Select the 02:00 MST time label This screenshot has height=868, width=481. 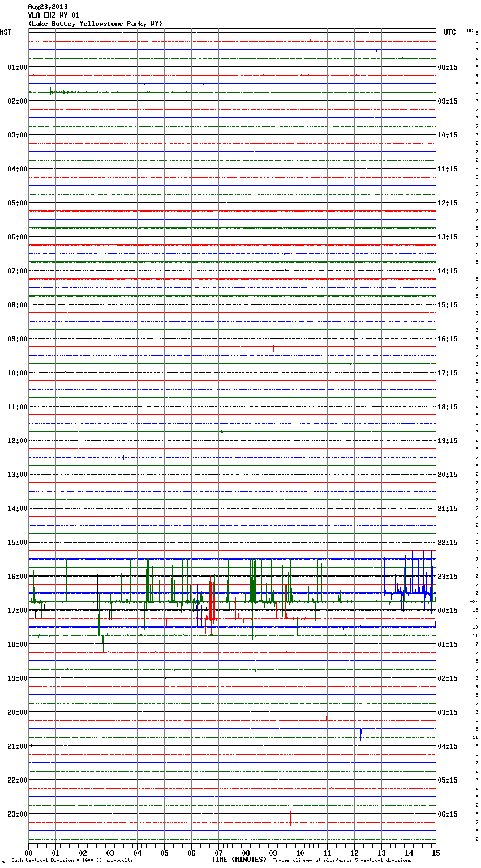18,101
